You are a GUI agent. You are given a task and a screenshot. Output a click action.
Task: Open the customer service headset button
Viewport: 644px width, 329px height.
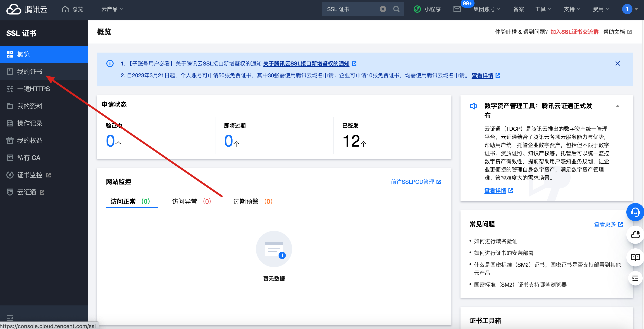click(x=635, y=212)
